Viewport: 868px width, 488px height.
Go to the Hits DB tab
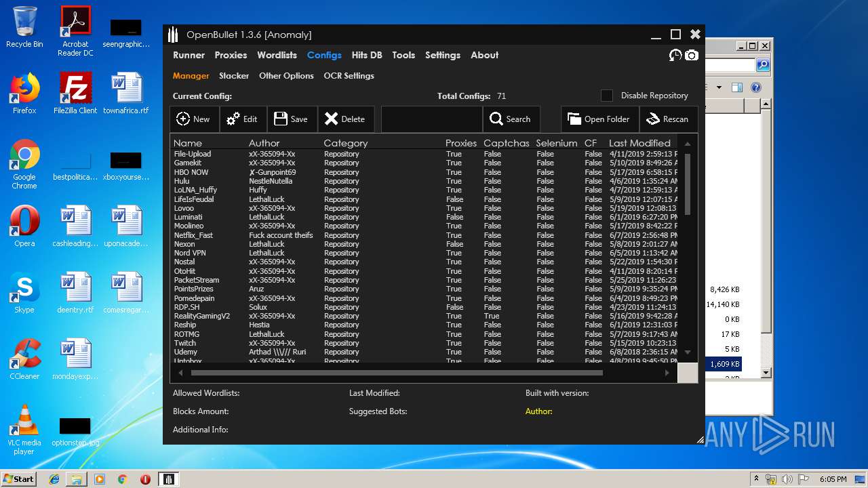[367, 55]
